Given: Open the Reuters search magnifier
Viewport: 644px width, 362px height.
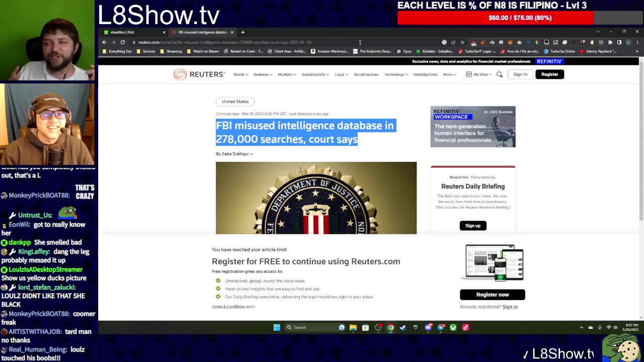Looking at the screenshot, I should click(500, 74).
